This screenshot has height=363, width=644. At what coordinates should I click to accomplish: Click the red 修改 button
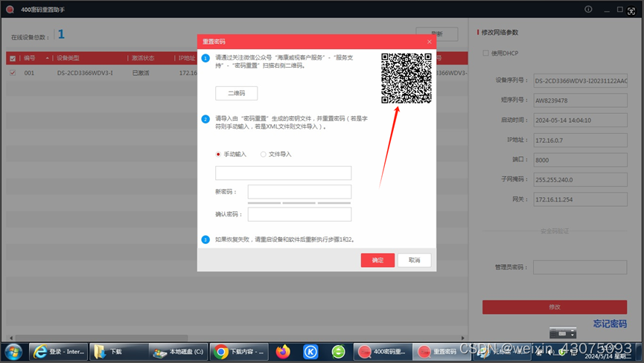coord(555,307)
